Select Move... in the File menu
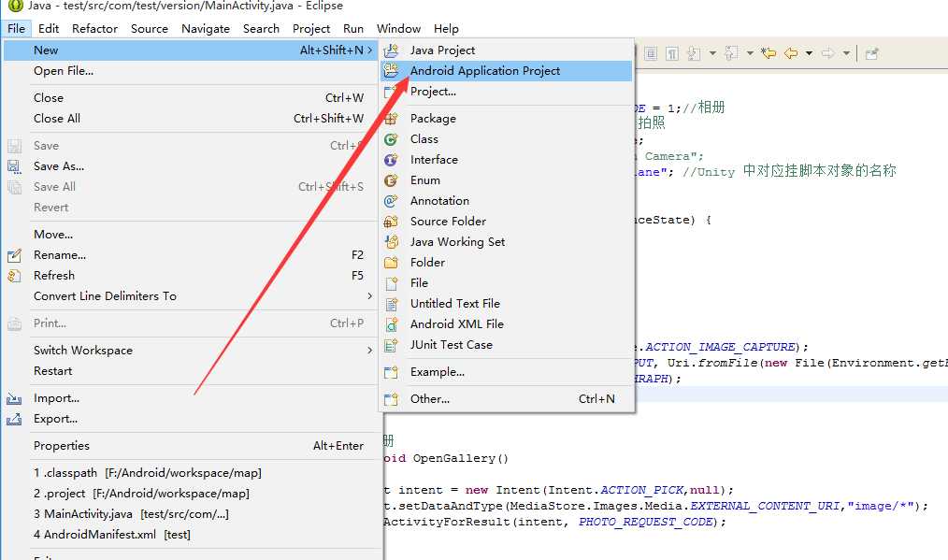The width and height of the screenshot is (948, 560). [191, 235]
